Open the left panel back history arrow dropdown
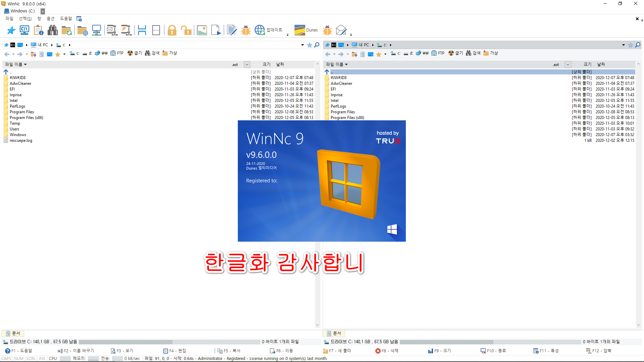The width and height of the screenshot is (644, 362). click(x=13, y=54)
